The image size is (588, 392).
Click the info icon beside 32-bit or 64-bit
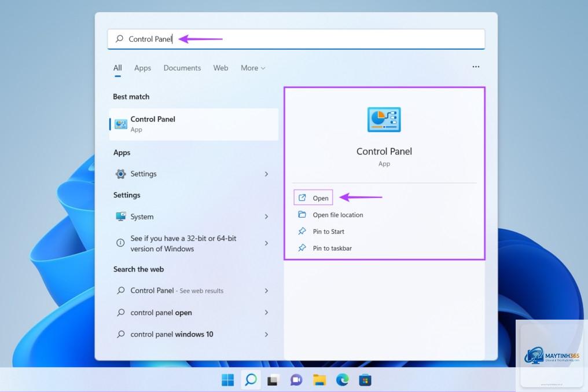click(120, 243)
